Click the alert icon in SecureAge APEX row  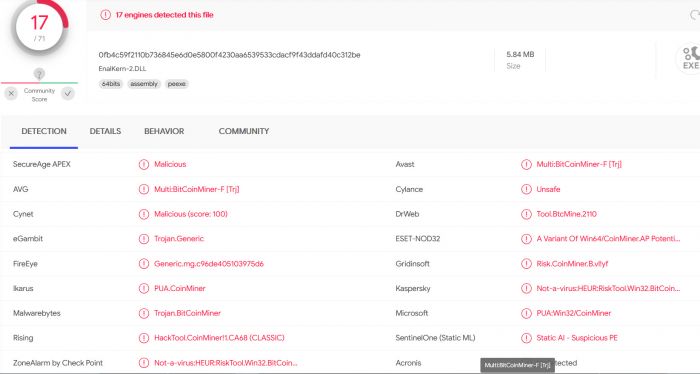point(144,164)
